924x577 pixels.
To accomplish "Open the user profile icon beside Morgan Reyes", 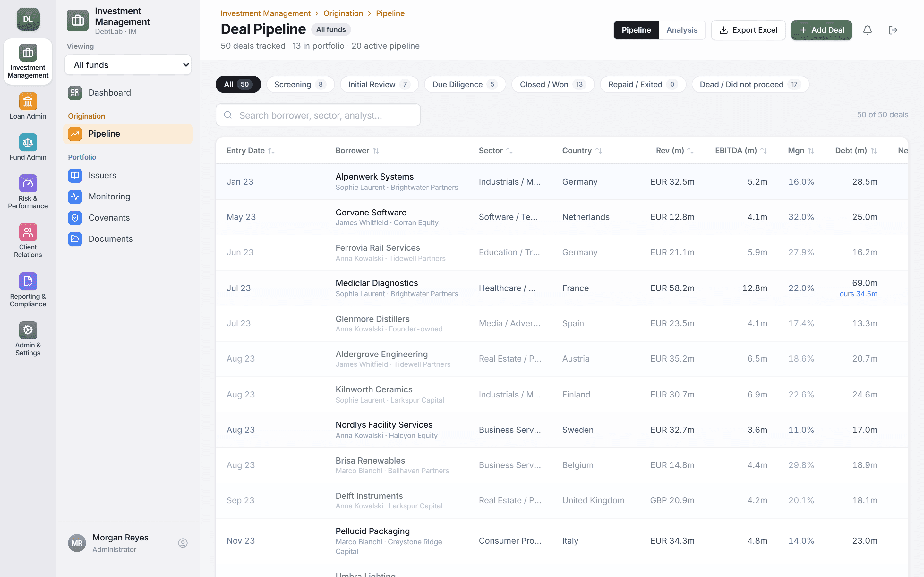I will [x=183, y=543].
